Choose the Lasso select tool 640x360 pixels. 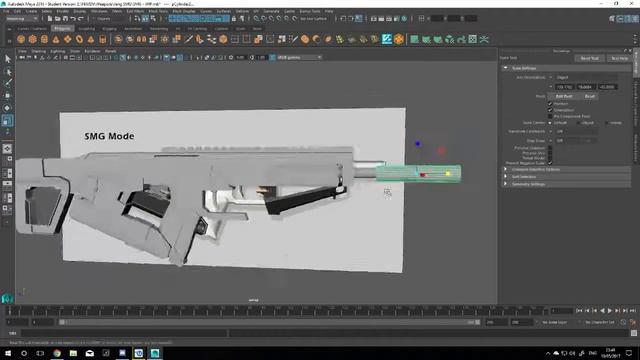pyautogui.click(x=7, y=72)
